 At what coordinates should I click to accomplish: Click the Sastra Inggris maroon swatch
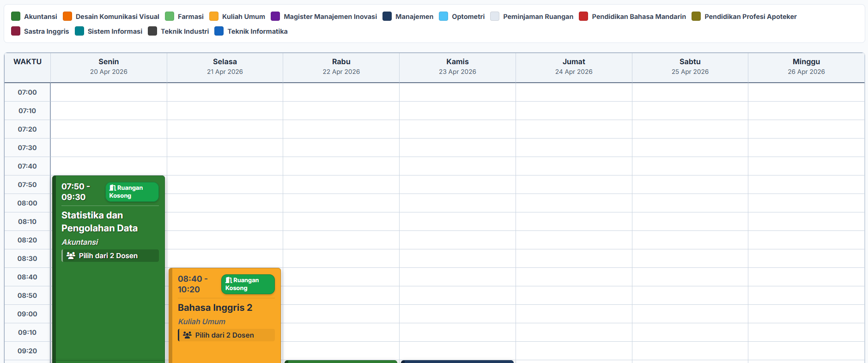pyautogui.click(x=16, y=31)
